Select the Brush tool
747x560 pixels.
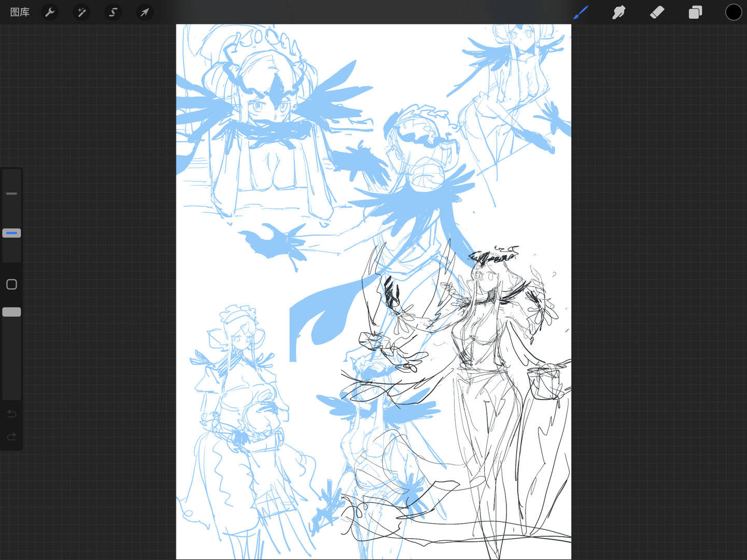click(x=581, y=12)
